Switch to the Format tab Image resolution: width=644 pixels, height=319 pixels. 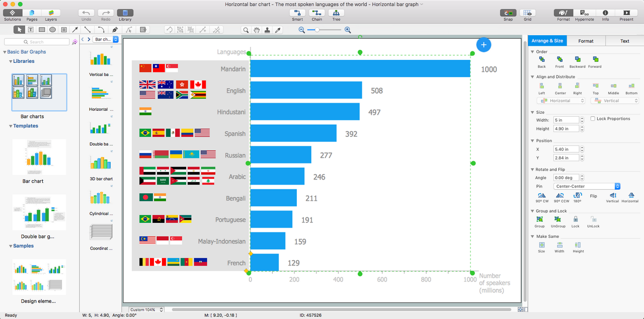[x=586, y=41]
